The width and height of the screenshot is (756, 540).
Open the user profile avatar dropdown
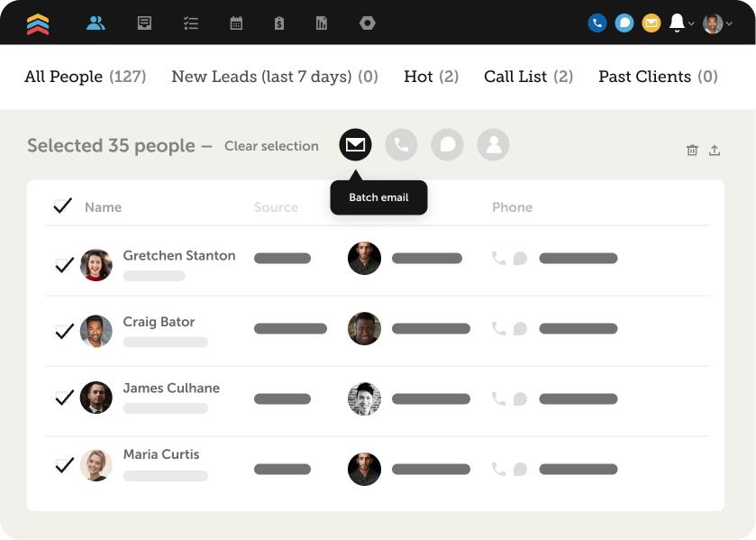point(715,23)
